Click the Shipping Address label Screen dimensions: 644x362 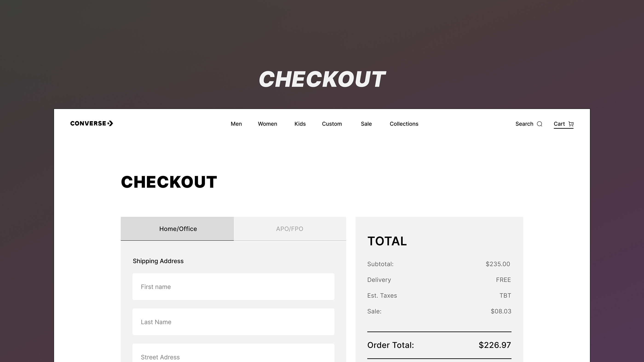point(158,261)
